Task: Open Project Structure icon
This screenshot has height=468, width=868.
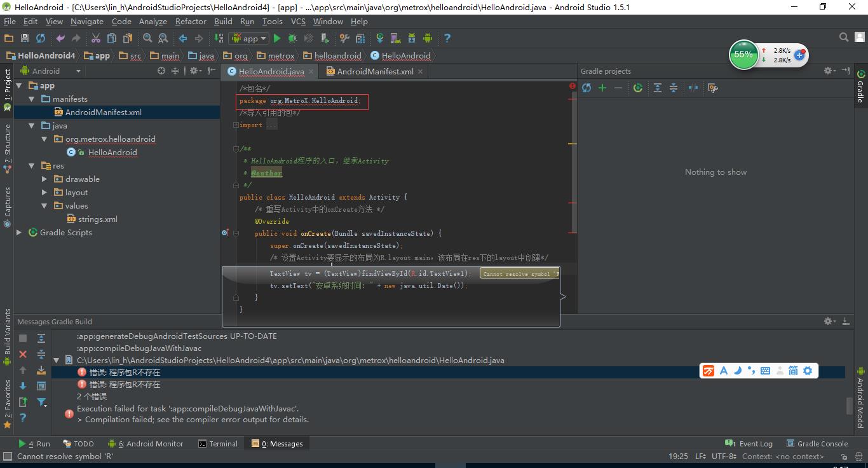Action: click(360, 38)
